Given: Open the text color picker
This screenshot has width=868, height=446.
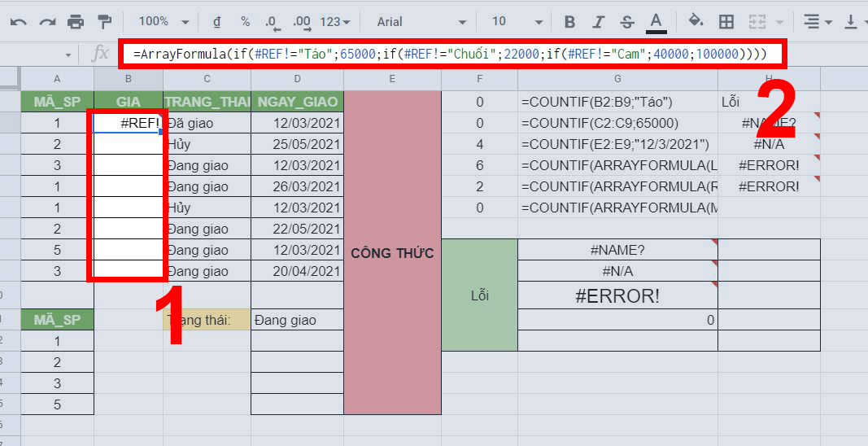Looking at the screenshot, I should tap(656, 22).
